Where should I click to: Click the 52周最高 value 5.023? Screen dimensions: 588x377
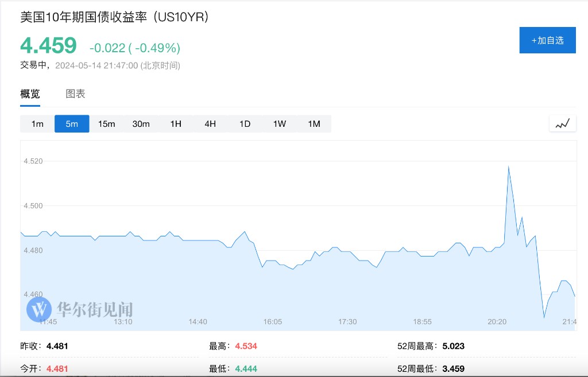click(454, 346)
